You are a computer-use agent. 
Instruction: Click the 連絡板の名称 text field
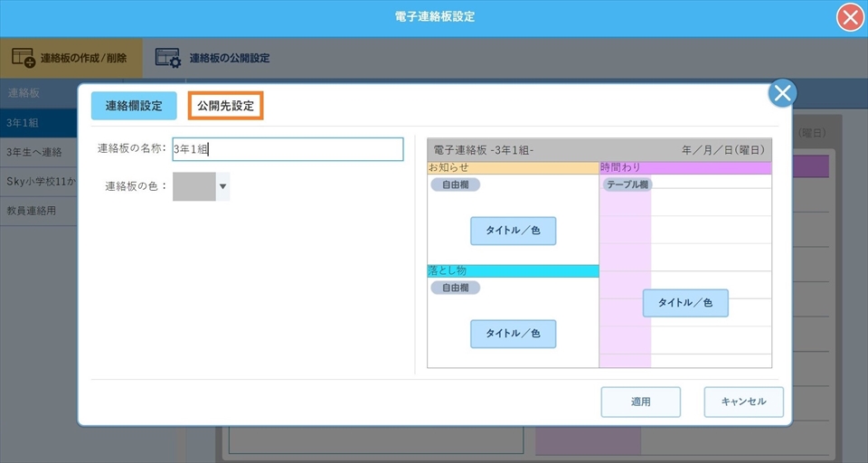click(x=288, y=149)
